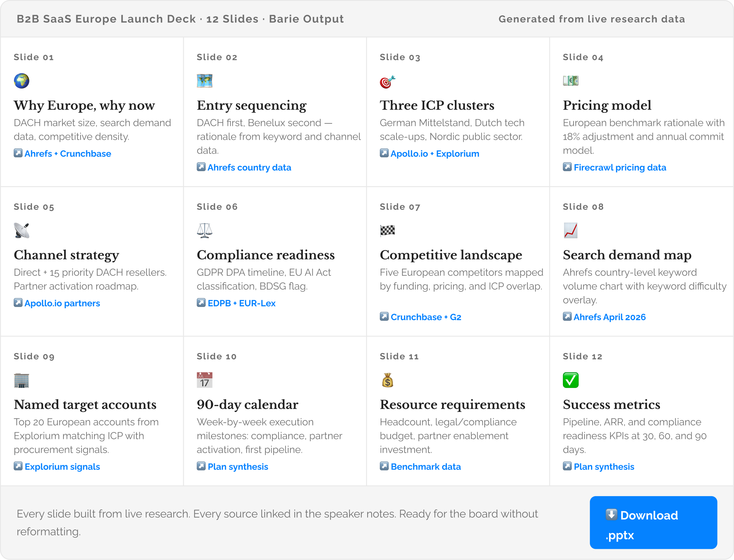Download the .pptx deck

click(x=653, y=523)
